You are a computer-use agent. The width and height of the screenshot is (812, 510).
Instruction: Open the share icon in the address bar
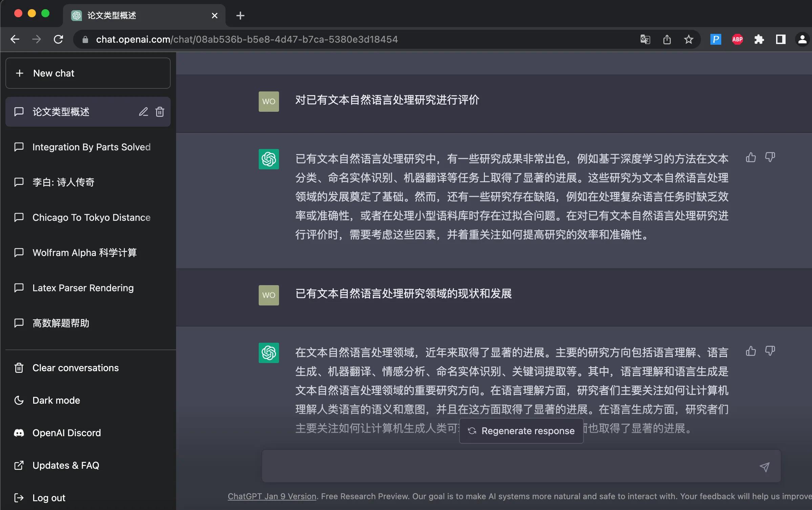(x=667, y=39)
